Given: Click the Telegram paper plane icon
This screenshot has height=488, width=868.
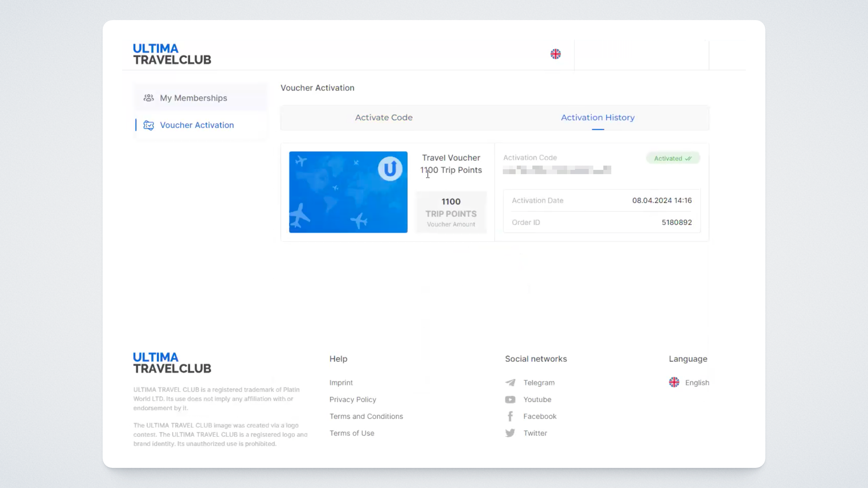Looking at the screenshot, I should pos(510,383).
